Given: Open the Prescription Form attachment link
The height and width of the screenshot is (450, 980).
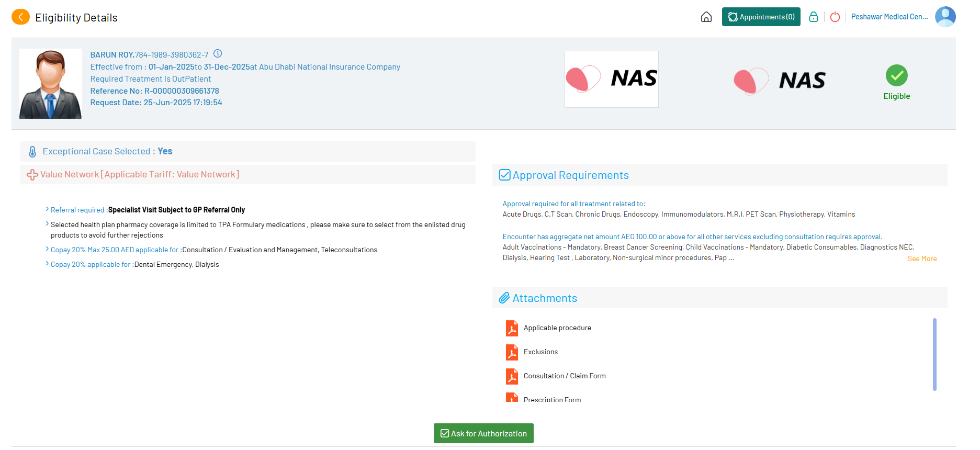Looking at the screenshot, I should 552,399.
